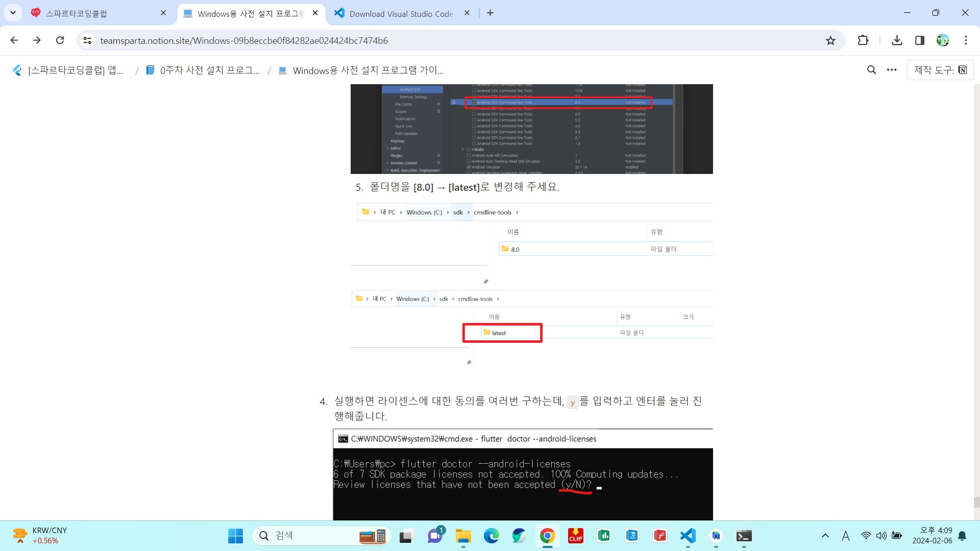Go back to previous page
This screenshot has width=980, height=551.
tap(14, 40)
